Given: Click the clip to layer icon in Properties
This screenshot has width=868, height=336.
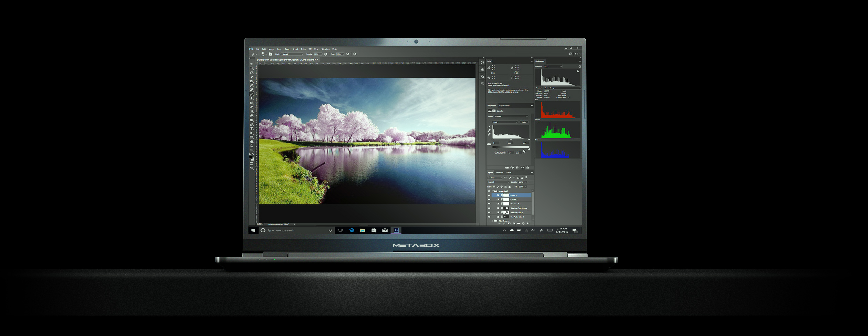Looking at the screenshot, I should click(x=507, y=168).
